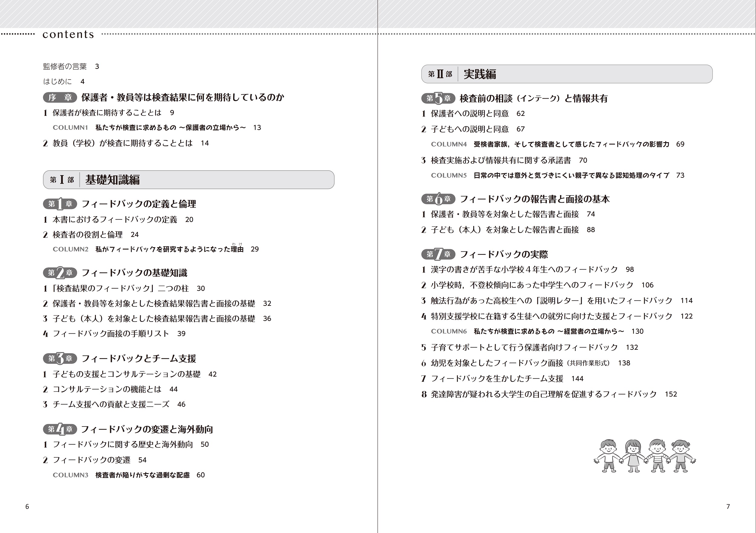The image size is (756, 533).
Task: Click the 第5章 chapter badge
Action: coord(438,99)
